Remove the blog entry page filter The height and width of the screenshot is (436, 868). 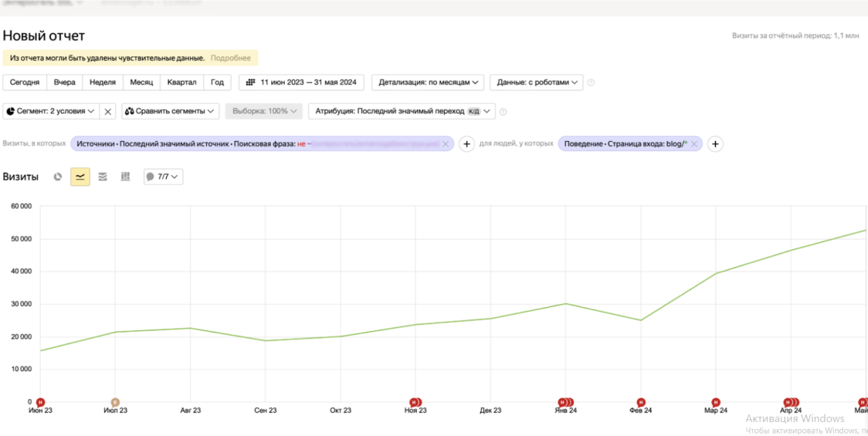[x=694, y=144]
